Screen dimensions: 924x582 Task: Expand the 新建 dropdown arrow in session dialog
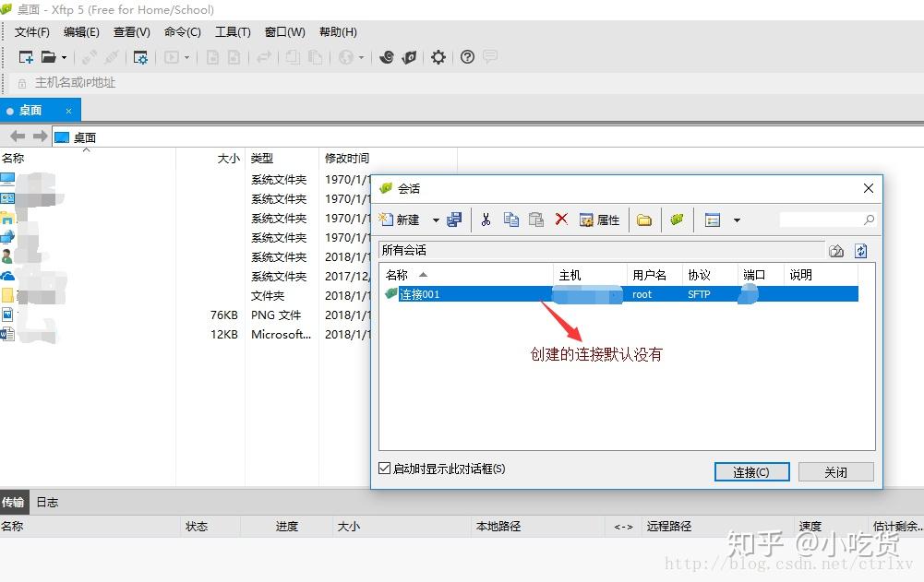436,220
